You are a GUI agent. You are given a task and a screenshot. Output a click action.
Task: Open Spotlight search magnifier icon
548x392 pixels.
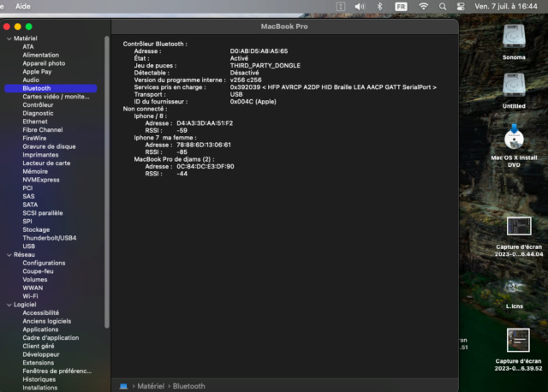pos(443,6)
